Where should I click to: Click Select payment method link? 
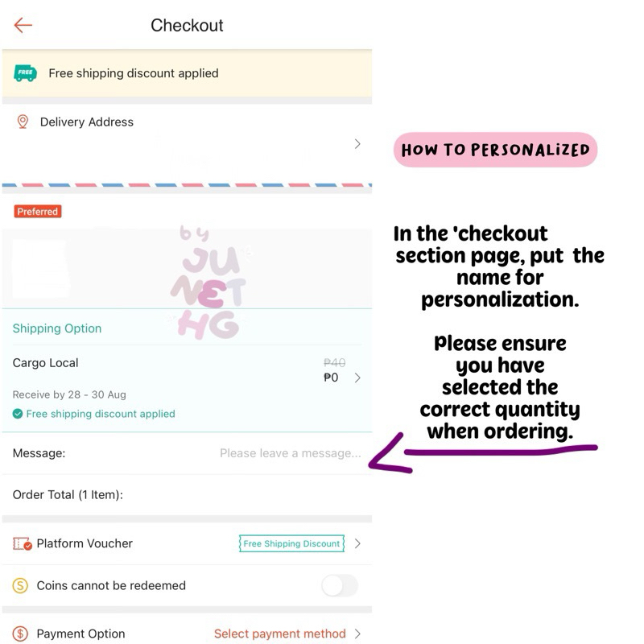pyautogui.click(x=279, y=634)
